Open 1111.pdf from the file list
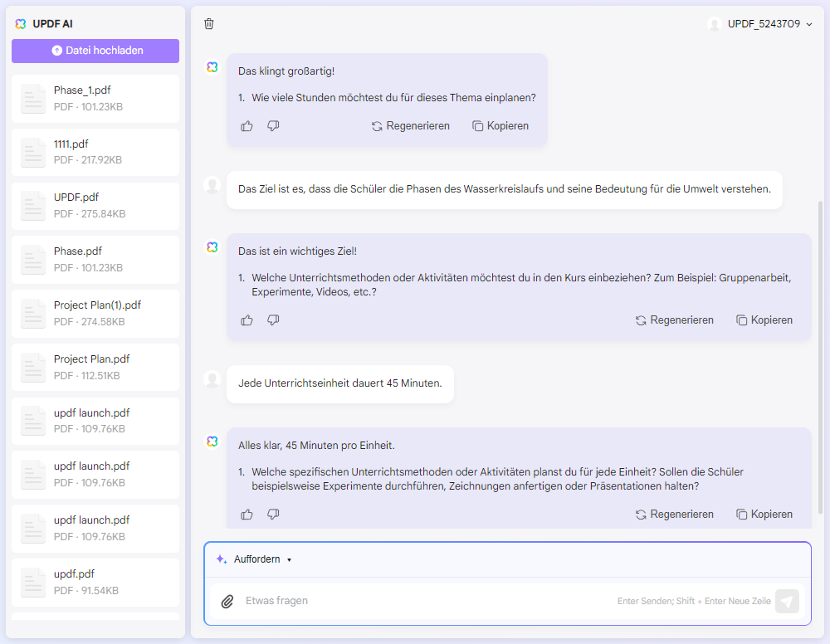The width and height of the screenshot is (830, 644). [95, 152]
